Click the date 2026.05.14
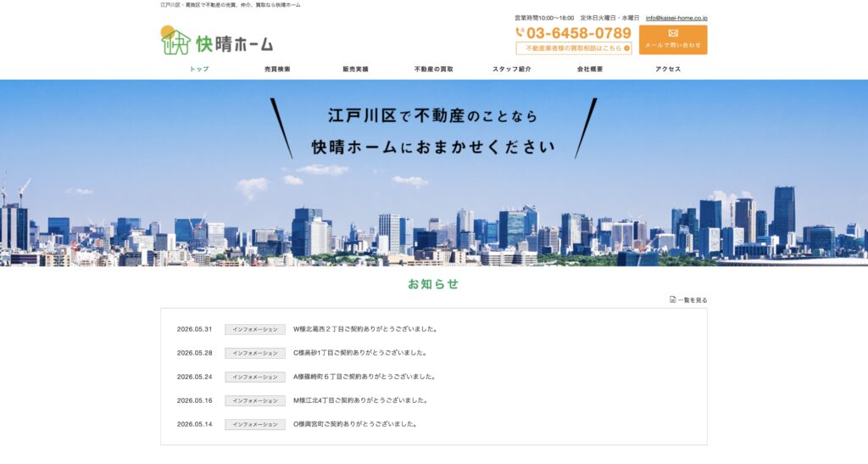 194,424
